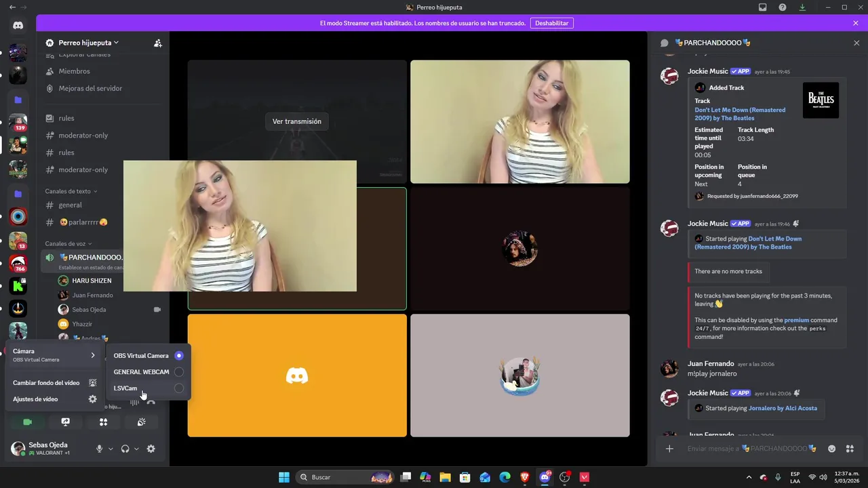Mute the microphone in the user panel

pyautogui.click(x=100, y=449)
